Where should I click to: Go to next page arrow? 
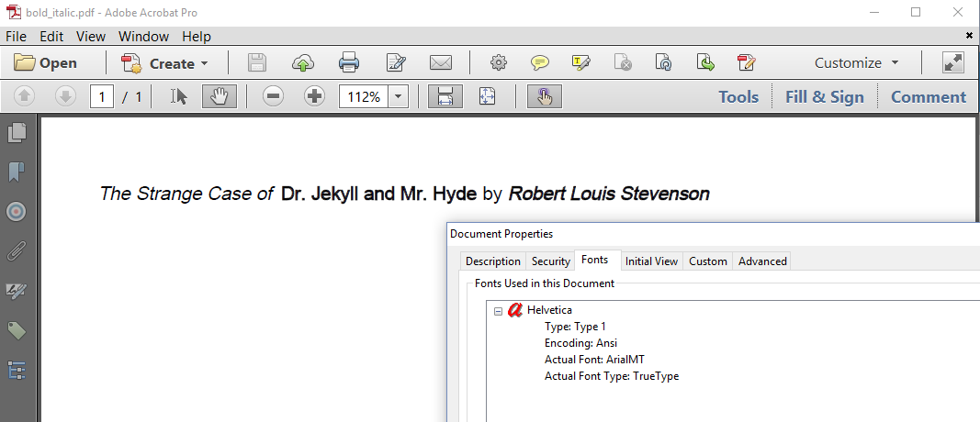click(x=65, y=96)
